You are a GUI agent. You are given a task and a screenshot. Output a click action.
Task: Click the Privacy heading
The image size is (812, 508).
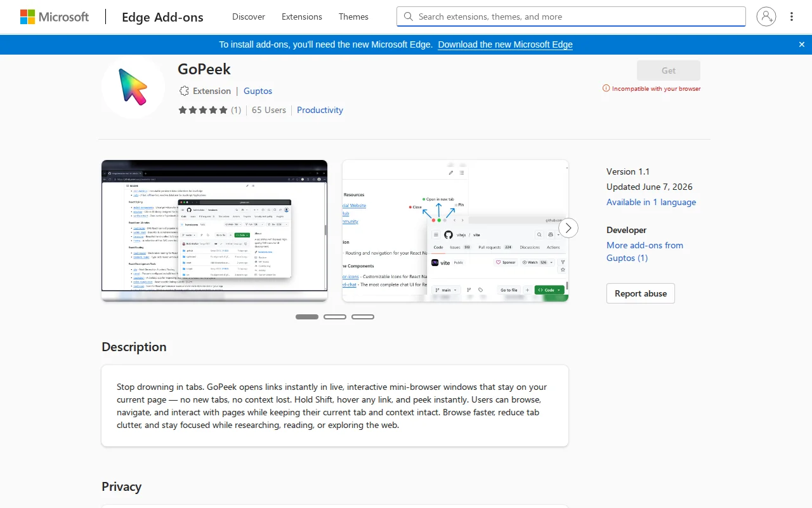point(121,486)
